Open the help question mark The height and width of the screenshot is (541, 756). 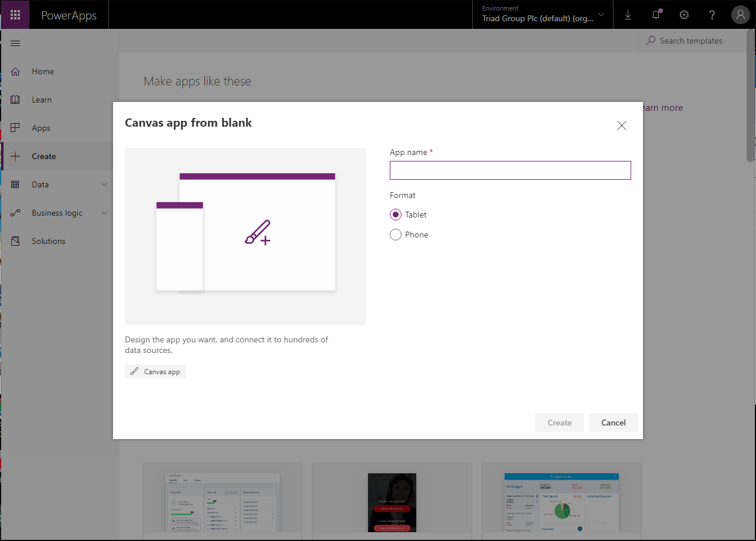[712, 15]
